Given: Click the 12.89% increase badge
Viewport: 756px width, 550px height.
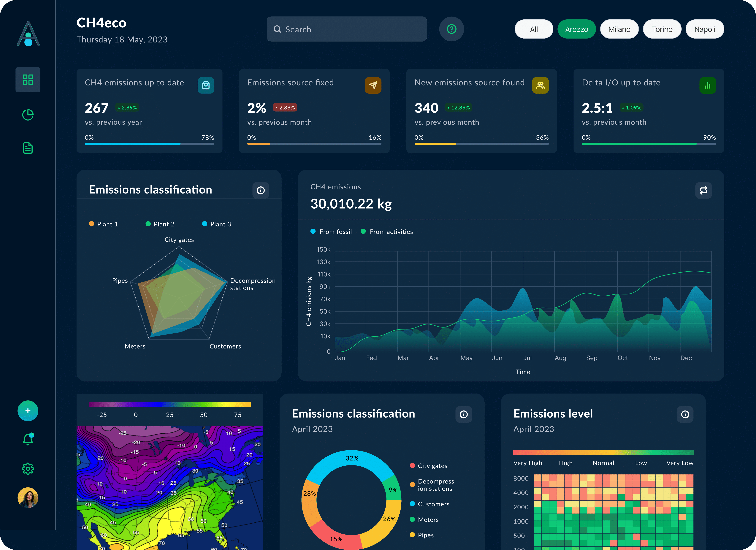Looking at the screenshot, I should [459, 107].
